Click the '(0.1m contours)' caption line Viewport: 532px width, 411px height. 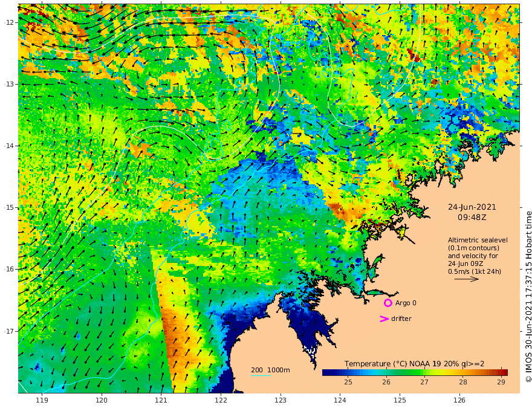[473, 248]
